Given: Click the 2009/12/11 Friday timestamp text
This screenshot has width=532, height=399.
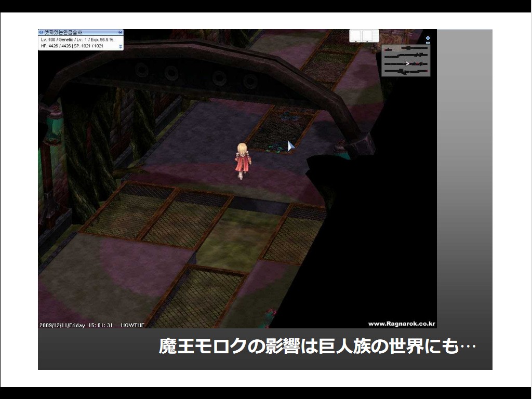Looking at the screenshot, I should (76, 325).
